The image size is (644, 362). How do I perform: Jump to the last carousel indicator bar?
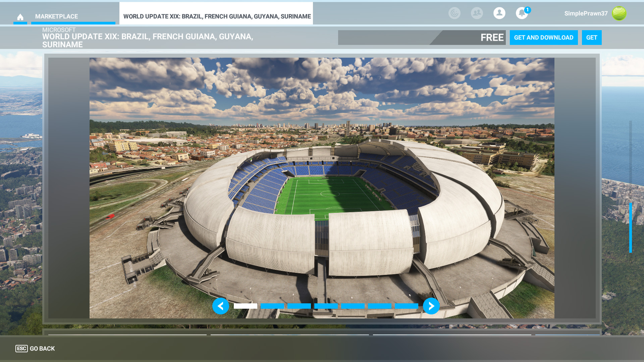click(407, 306)
